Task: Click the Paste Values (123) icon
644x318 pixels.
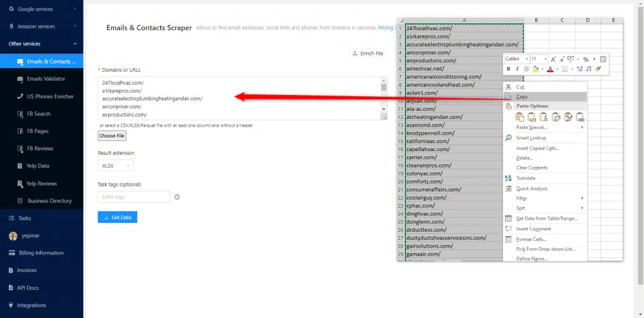Action: 531,116
